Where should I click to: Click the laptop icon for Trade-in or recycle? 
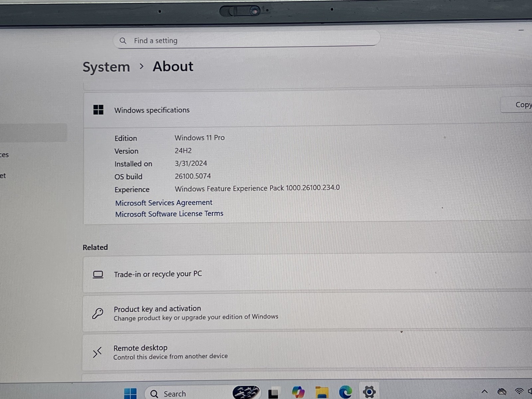[x=98, y=275]
